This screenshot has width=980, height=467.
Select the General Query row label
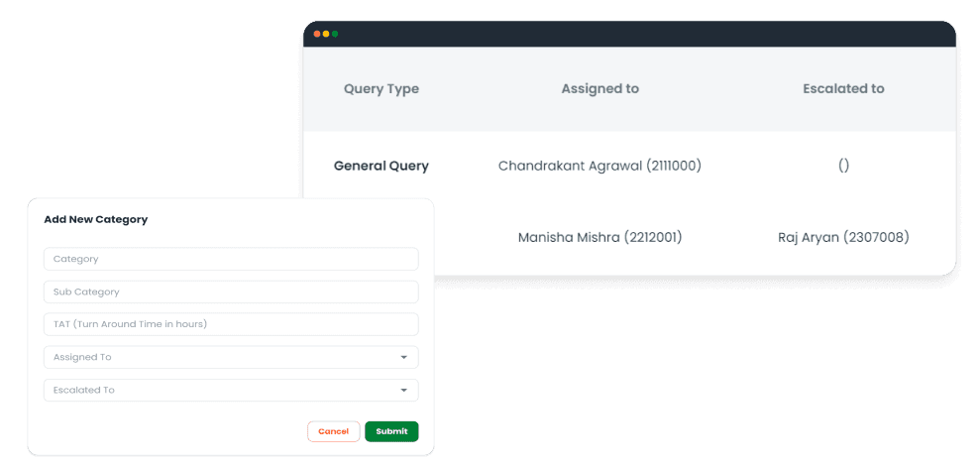click(381, 167)
